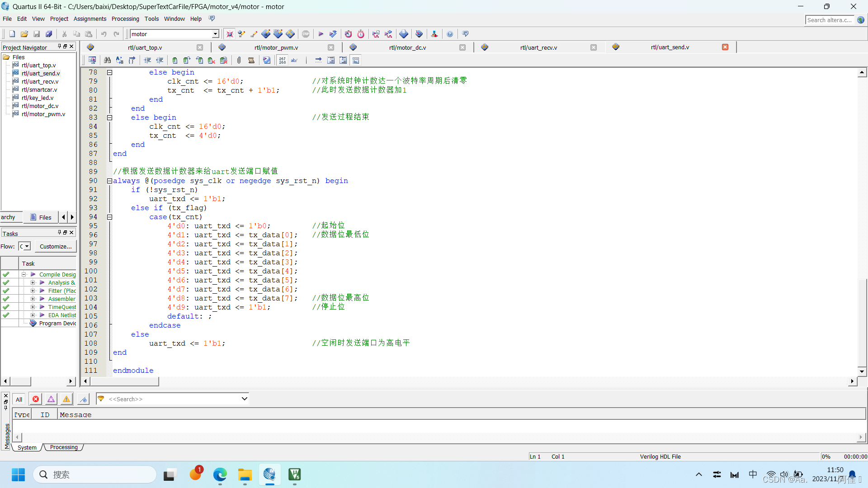Increase indent using the indent icon

click(x=147, y=60)
